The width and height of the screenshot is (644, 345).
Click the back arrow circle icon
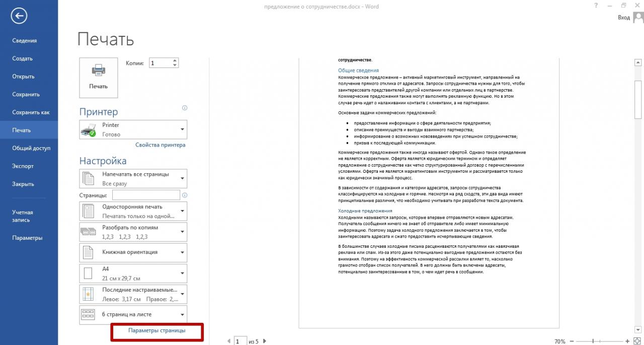(19, 16)
